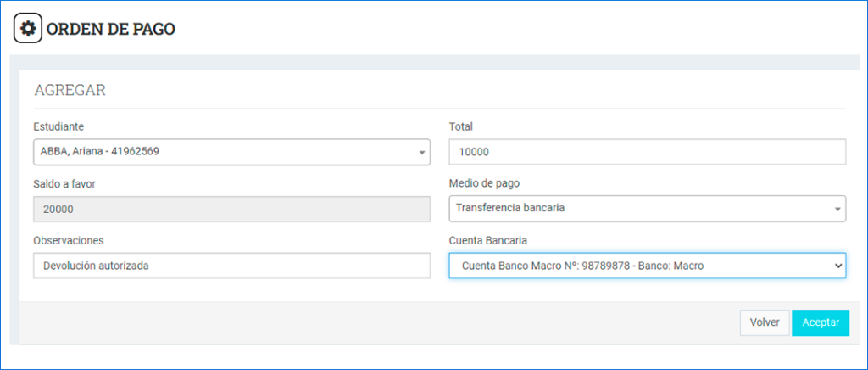Click the Cuenta Banco Macro account text
The image size is (868, 370).
click(583, 266)
